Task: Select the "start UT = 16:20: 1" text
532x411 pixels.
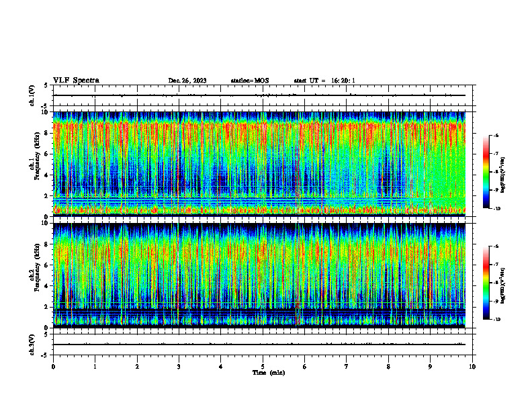Action: [x=324, y=81]
